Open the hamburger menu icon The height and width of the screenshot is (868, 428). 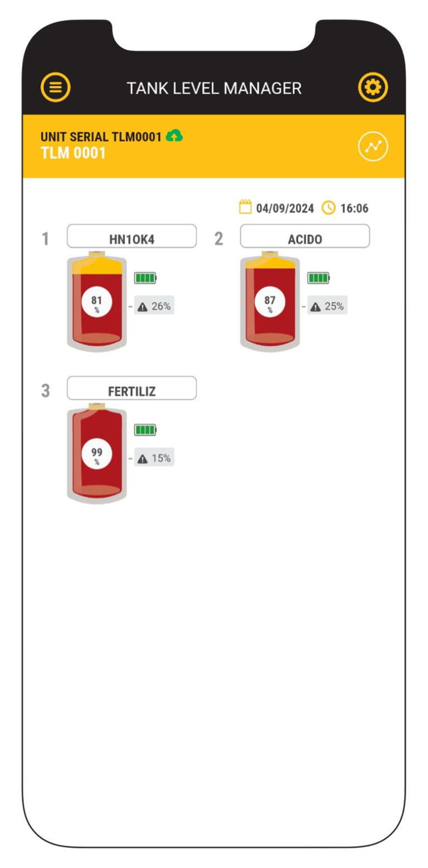click(x=56, y=88)
